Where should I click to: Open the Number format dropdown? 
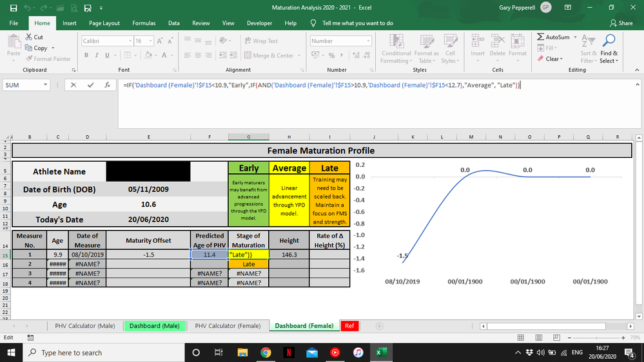[368, 41]
